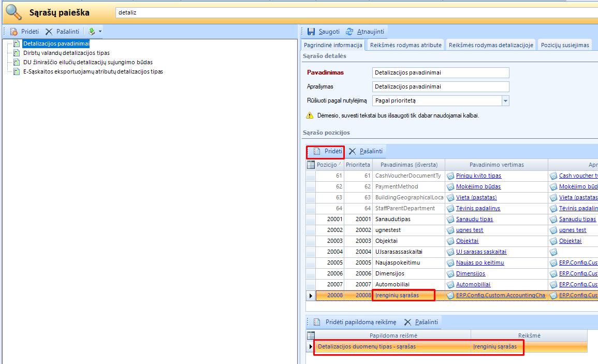Viewport: 598px width, 364px height.
Task: Click Pridėti in the left list toolbar
Action: click(x=25, y=31)
